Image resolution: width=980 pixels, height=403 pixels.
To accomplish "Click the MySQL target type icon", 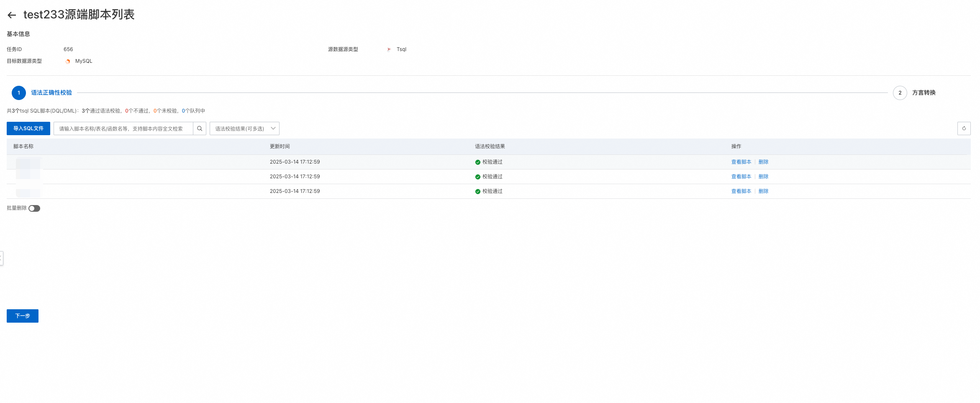I will coord(68,62).
